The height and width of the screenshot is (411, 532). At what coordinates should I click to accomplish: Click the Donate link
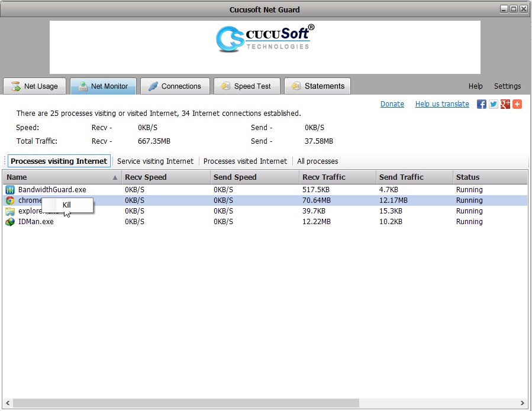pyautogui.click(x=392, y=103)
